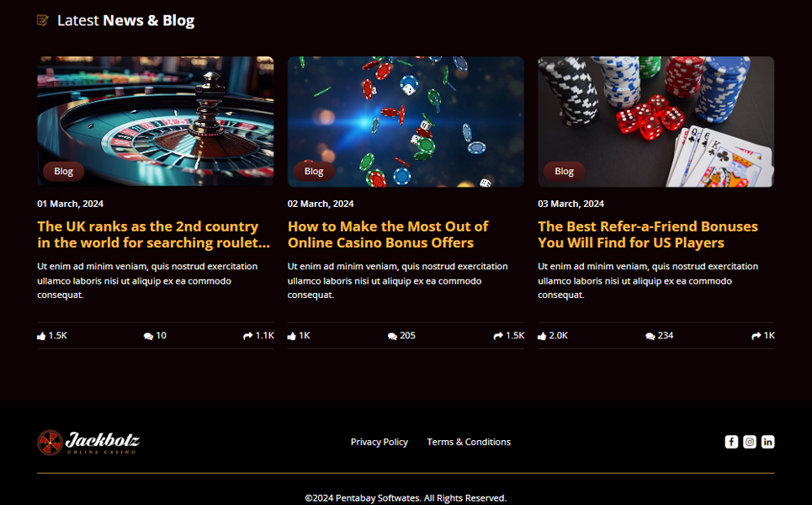This screenshot has height=505, width=812.
Task: Click the Blog tag on roulette image
Action: [x=63, y=171]
